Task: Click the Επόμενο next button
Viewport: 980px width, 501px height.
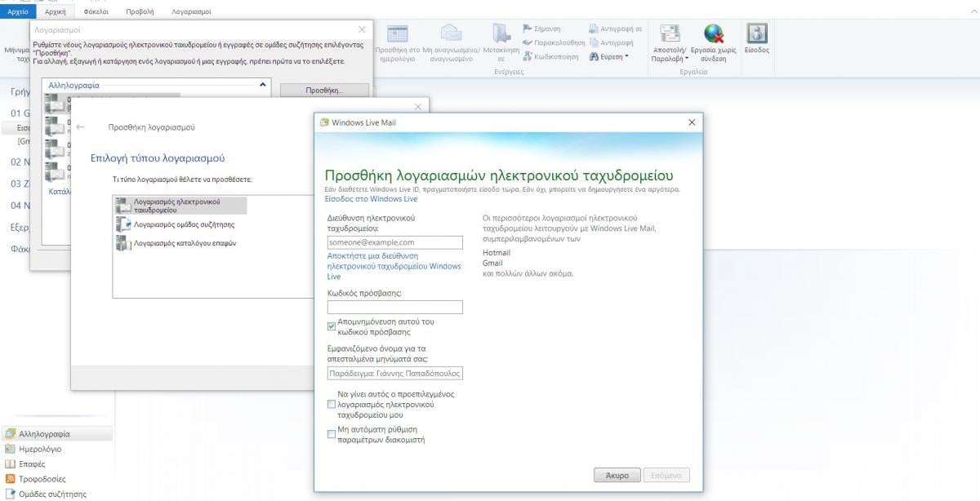Action: click(666, 475)
